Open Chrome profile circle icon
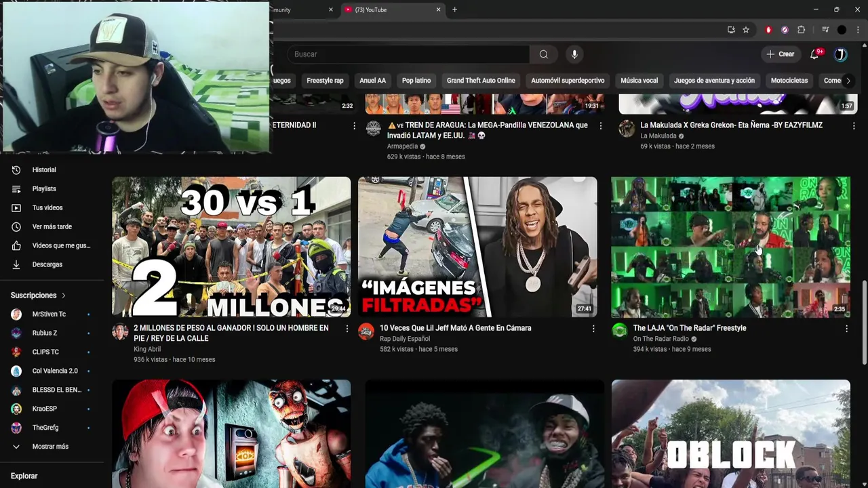 pyautogui.click(x=842, y=30)
